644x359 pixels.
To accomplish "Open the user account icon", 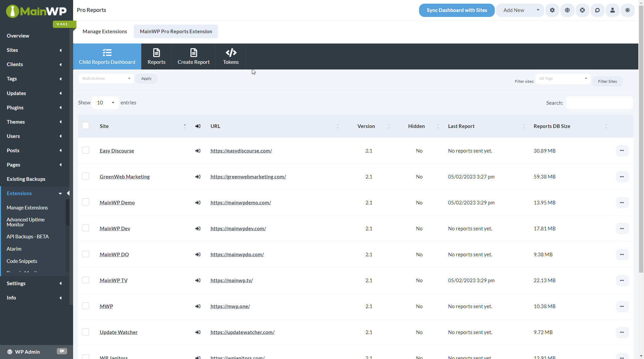I will 612,10.
